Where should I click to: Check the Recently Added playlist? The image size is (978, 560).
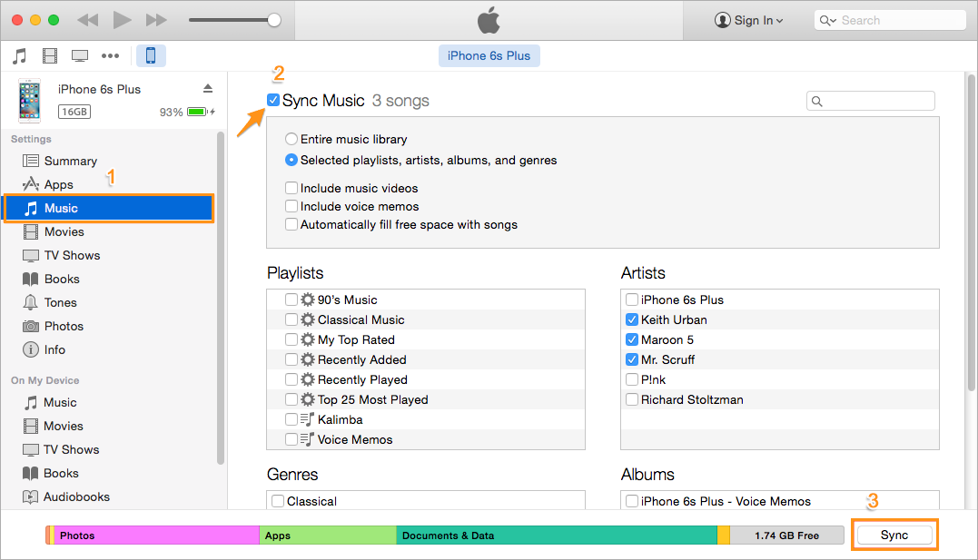coord(291,359)
